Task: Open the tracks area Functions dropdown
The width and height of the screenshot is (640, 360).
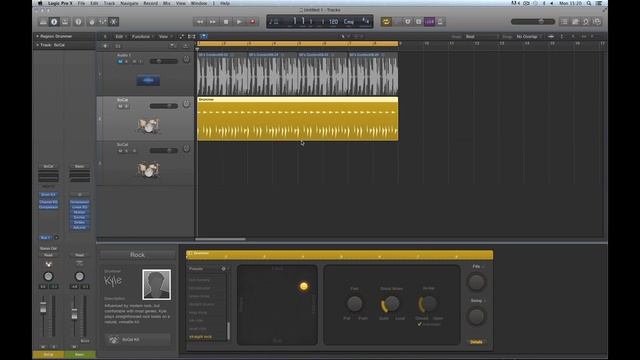Action: [x=142, y=36]
